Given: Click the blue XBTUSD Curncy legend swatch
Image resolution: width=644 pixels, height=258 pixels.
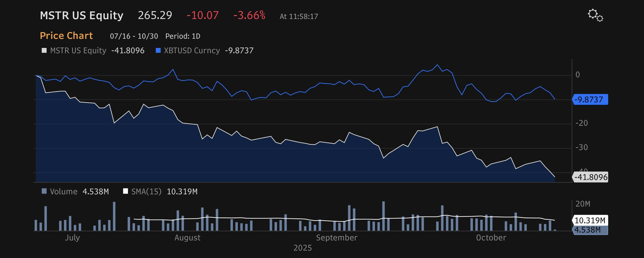Looking at the screenshot, I should point(158,51).
